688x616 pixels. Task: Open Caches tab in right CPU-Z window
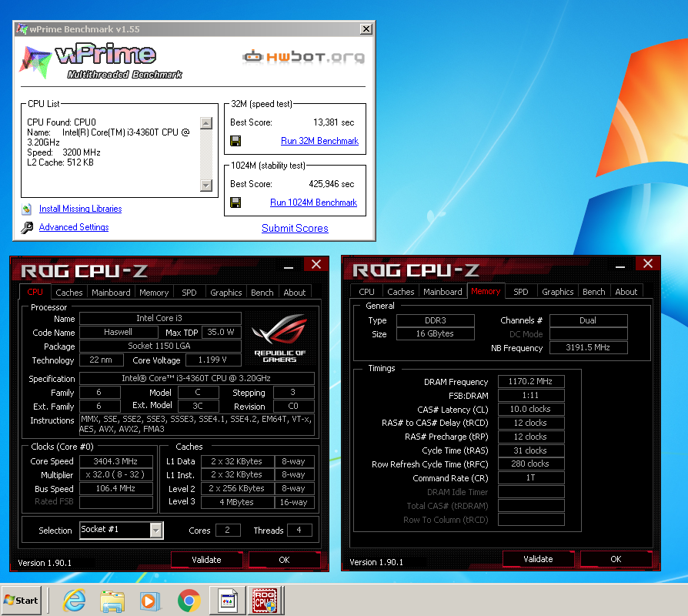tap(401, 292)
